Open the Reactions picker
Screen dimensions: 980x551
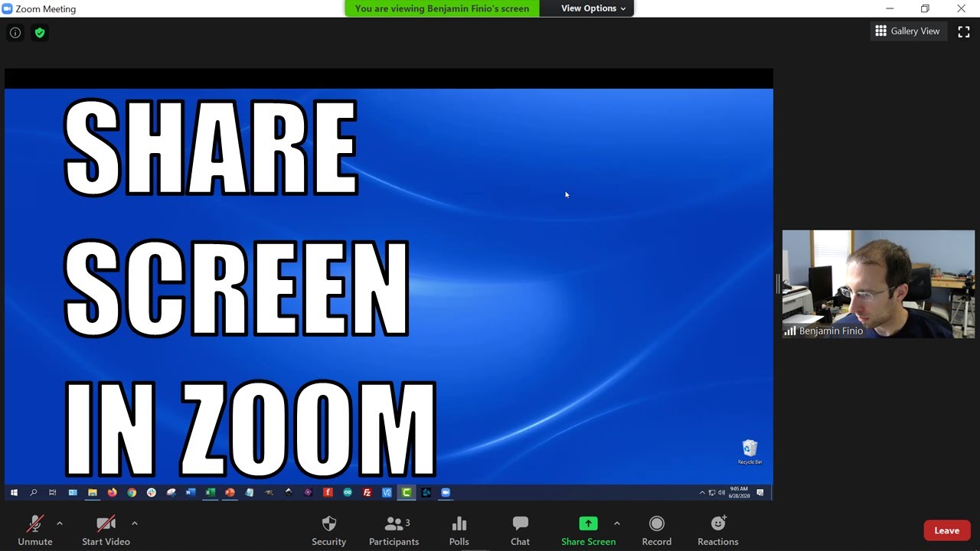coord(717,528)
